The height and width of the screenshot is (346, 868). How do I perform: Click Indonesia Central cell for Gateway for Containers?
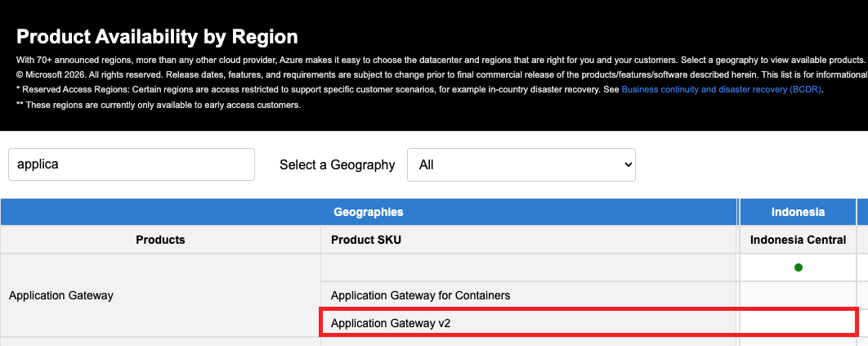pos(798,295)
